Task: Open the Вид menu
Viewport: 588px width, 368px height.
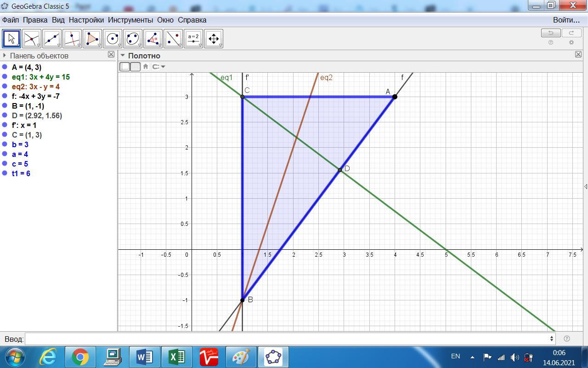Action: click(x=58, y=20)
